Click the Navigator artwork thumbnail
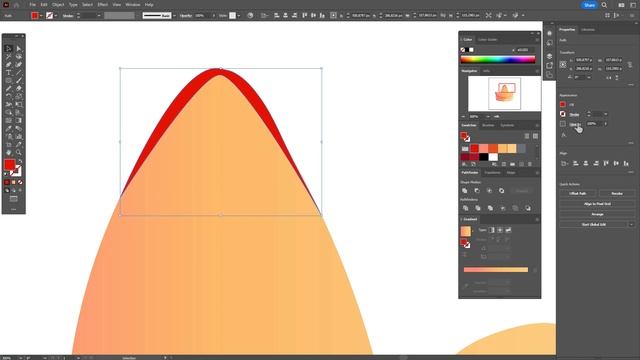640x360 pixels. 504,93
